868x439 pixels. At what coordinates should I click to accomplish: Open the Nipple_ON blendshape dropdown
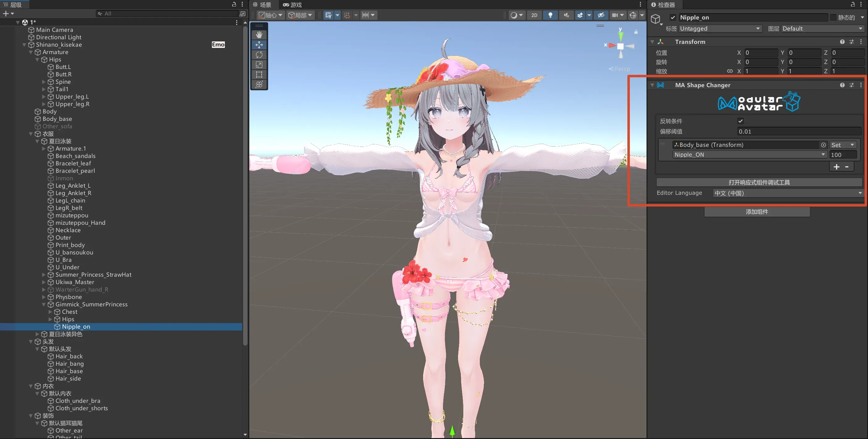(750, 155)
